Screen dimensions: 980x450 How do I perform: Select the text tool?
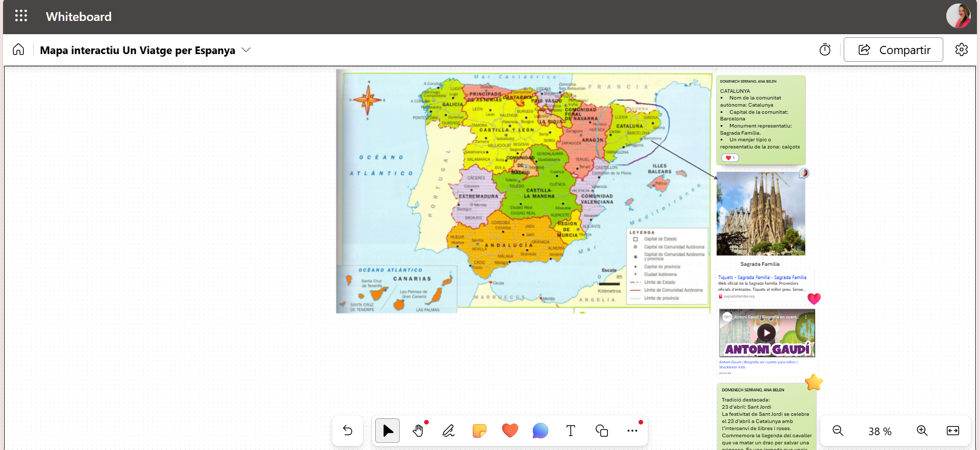tap(571, 431)
